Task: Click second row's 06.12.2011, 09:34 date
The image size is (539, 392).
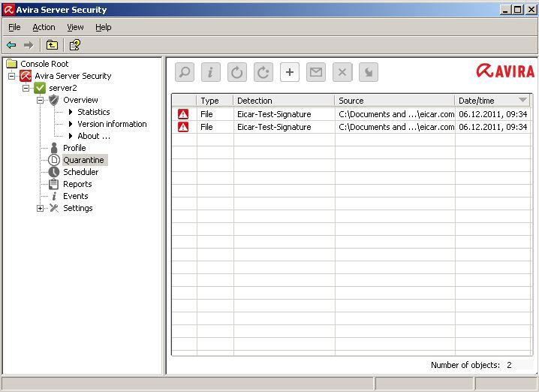Action: pyautogui.click(x=493, y=127)
